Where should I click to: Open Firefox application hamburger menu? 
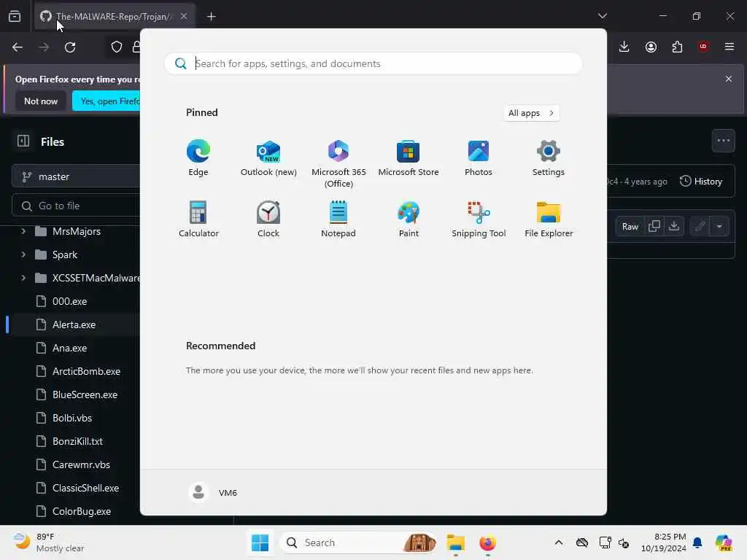(x=729, y=47)
